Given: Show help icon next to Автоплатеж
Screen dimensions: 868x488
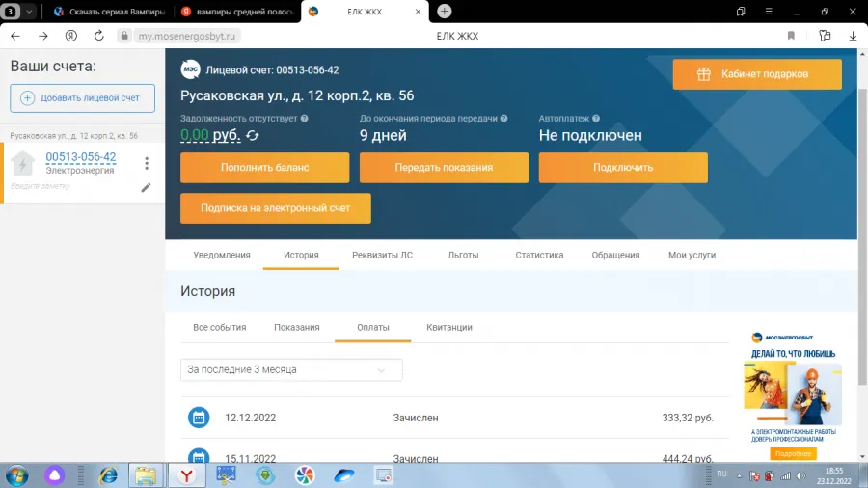Looking at the screenshot, I should 596,119.
